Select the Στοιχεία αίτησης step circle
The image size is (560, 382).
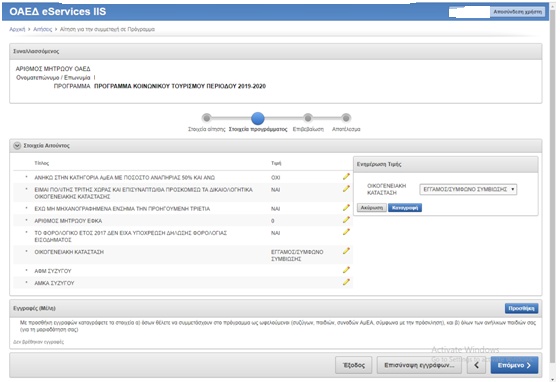pos(206,117)
